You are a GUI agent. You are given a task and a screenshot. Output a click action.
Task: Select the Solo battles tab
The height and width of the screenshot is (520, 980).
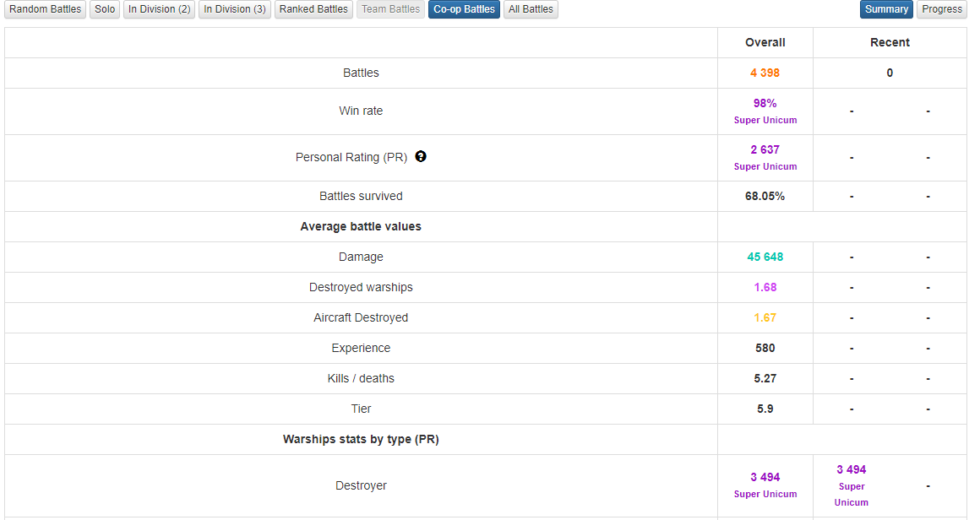pos(105,9)
